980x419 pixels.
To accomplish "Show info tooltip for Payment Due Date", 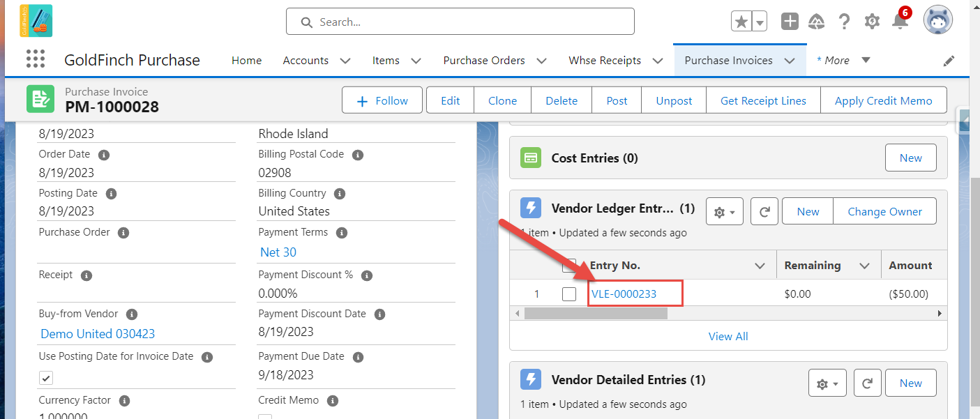I will 358,357.
